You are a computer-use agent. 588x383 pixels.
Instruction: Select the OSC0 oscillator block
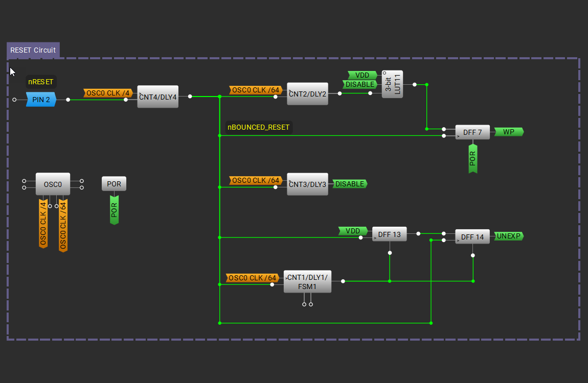click(53, 184)
